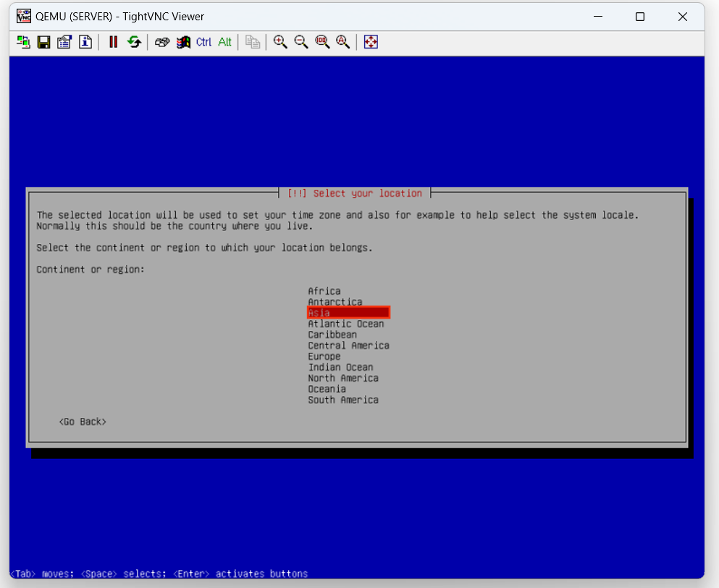The width and height of the screenshot is (719, 588).
Task: Refresh the remote screen
Action: pos(134,42)
